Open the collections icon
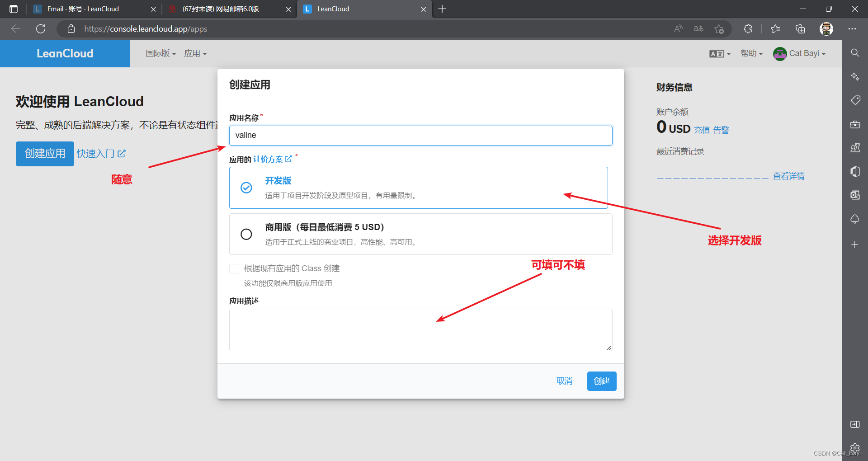Screen dimensions: 868x461 pyautogui.click(x=800, y=29)
